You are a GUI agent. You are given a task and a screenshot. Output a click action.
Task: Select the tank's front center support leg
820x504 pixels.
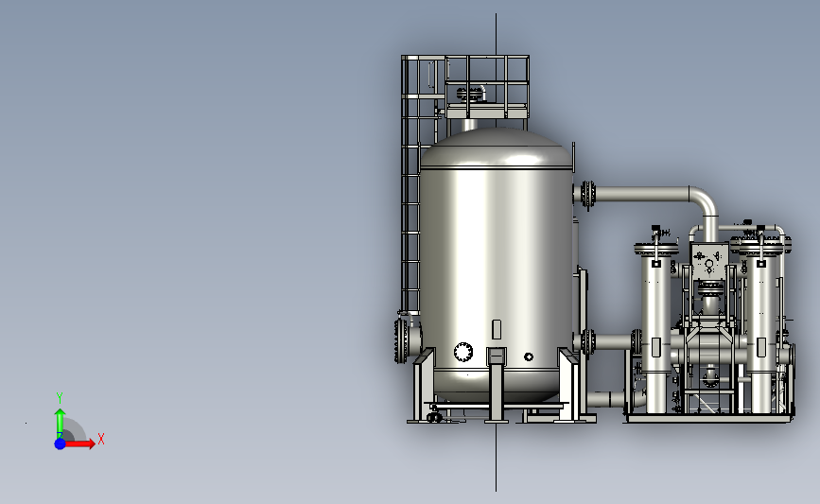coord(497,384)
